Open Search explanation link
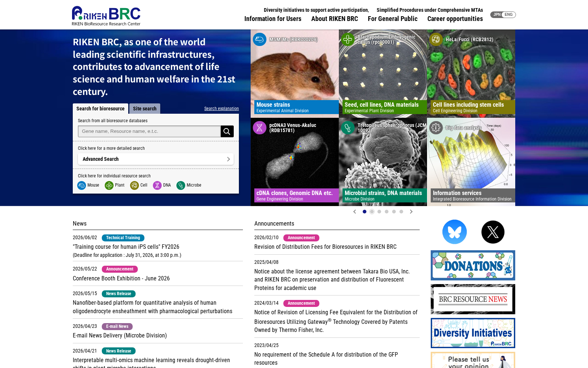Image resolution: width=588 pixels, height=368 pixels. pos(222,109)
